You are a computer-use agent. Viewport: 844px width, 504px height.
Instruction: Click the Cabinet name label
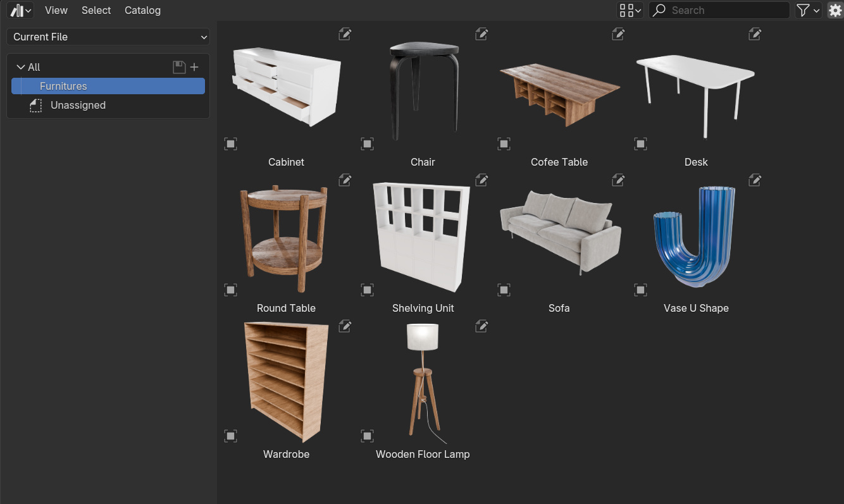tap(286, 162)
